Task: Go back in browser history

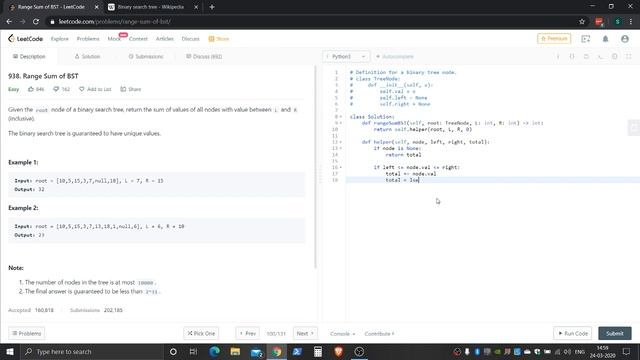Action: [9, 22]
